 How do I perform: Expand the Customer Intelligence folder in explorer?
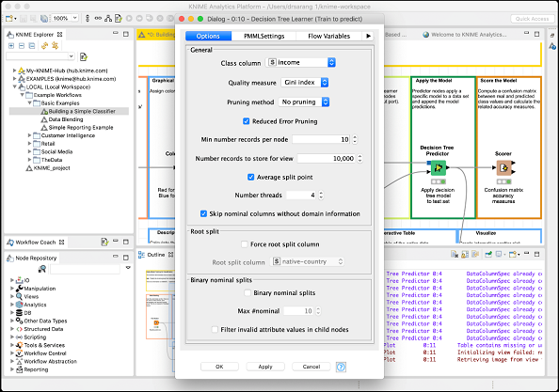tap(29, 135)
